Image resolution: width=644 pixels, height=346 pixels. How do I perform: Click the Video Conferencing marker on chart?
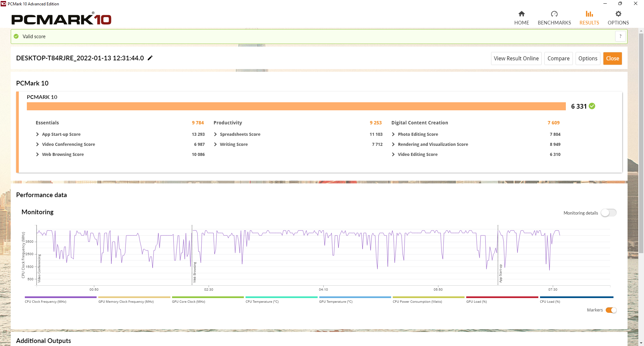39,268
